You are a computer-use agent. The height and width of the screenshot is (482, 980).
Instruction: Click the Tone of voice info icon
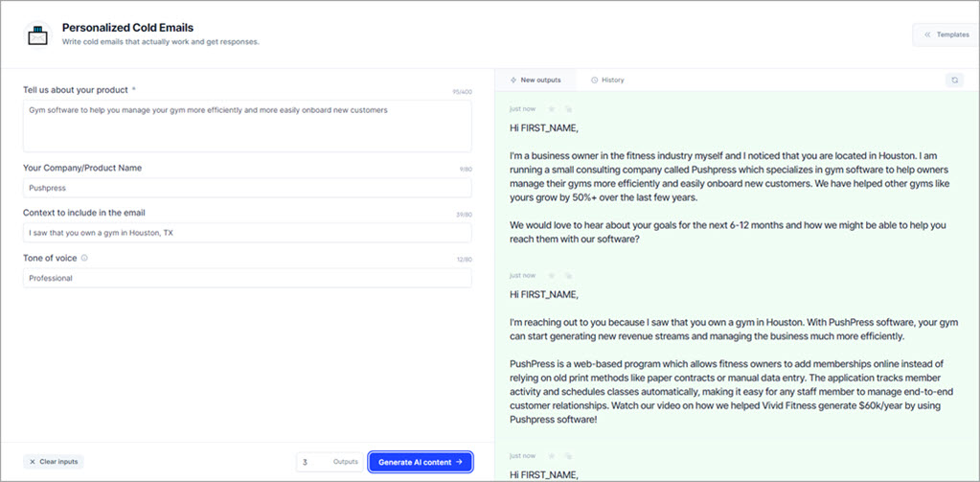pos(85,258)
